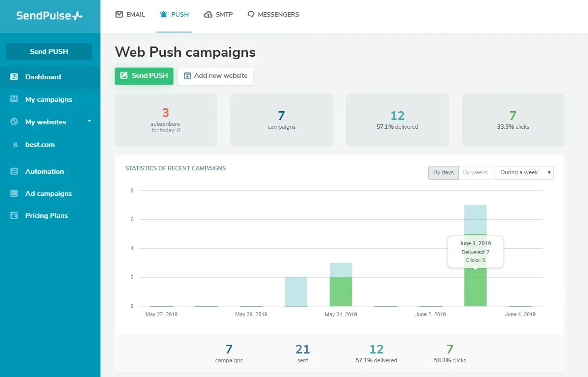The height and width of the screenshot is (377, 588).
Task: Click the Messengers chat bubble icon
Action: (x=251, y=14)
